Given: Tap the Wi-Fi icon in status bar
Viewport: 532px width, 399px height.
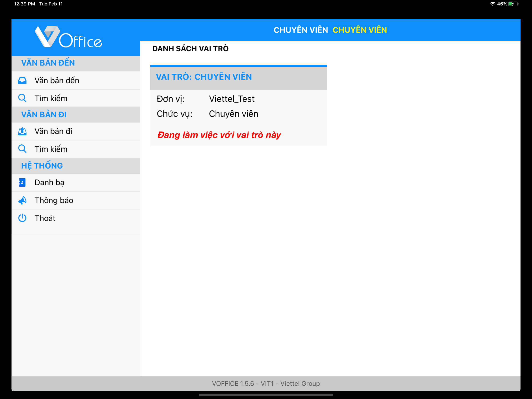Looking at the screenshot, I should click(x=492, y=4).
